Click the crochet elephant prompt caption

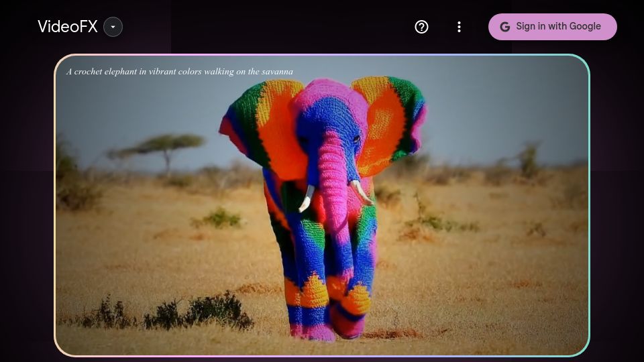[180, 72]
